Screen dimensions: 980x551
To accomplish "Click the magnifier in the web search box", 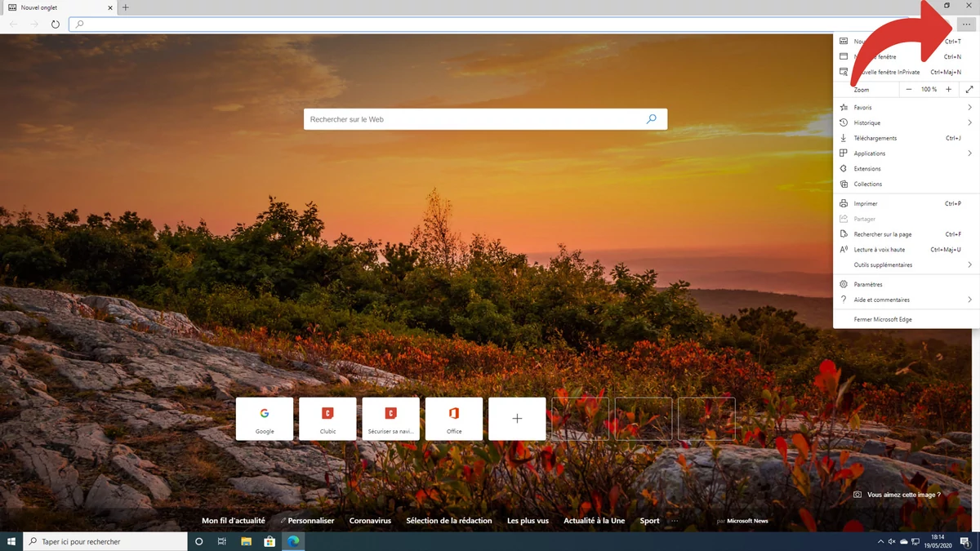I will point(651,119).
